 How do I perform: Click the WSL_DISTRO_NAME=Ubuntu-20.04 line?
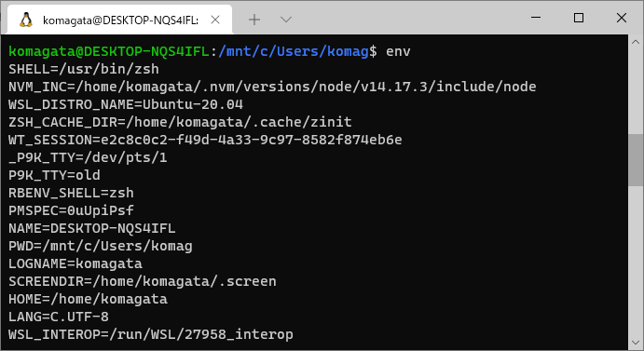[126, 104]
